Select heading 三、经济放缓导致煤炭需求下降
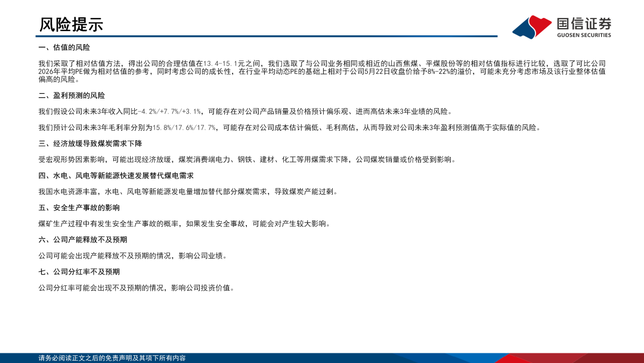 pyautogui.click(x=91, y=144)
